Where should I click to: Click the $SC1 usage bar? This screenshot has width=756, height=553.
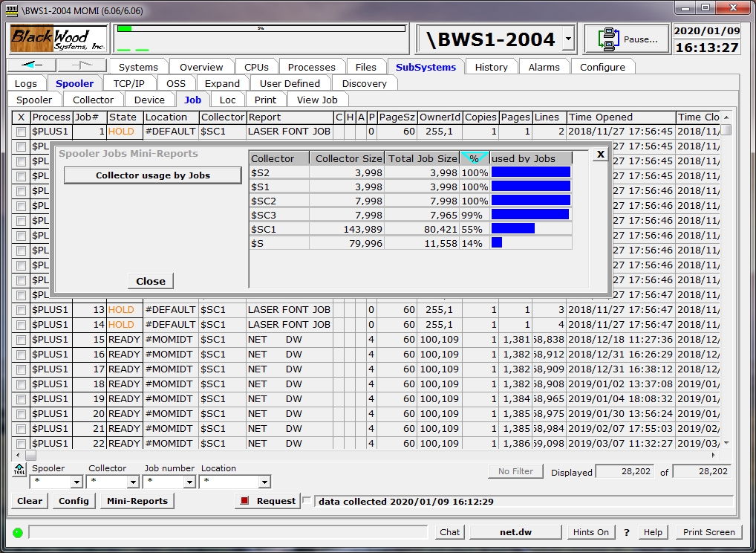pos(512,229)
